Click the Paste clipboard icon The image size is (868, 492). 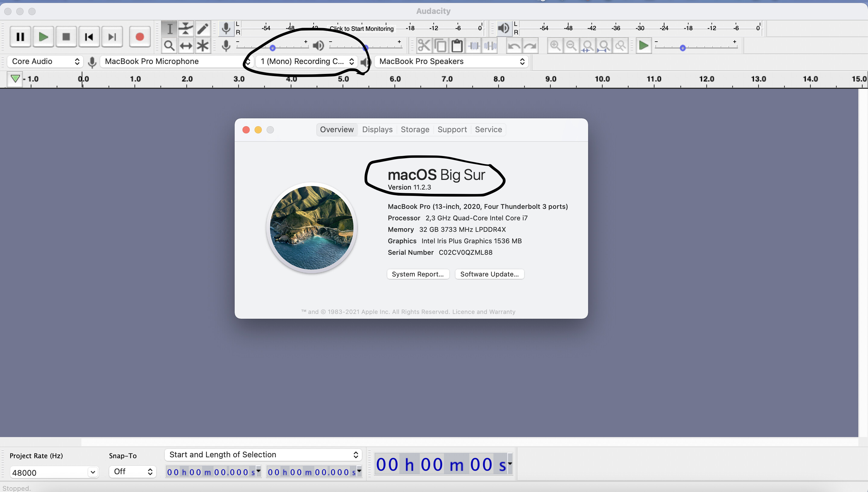coord(457,46)
